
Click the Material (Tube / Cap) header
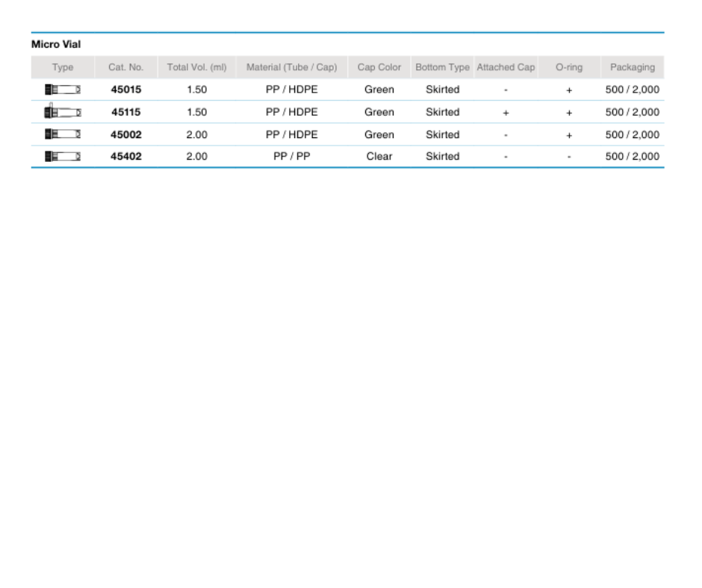click(291, 67)
